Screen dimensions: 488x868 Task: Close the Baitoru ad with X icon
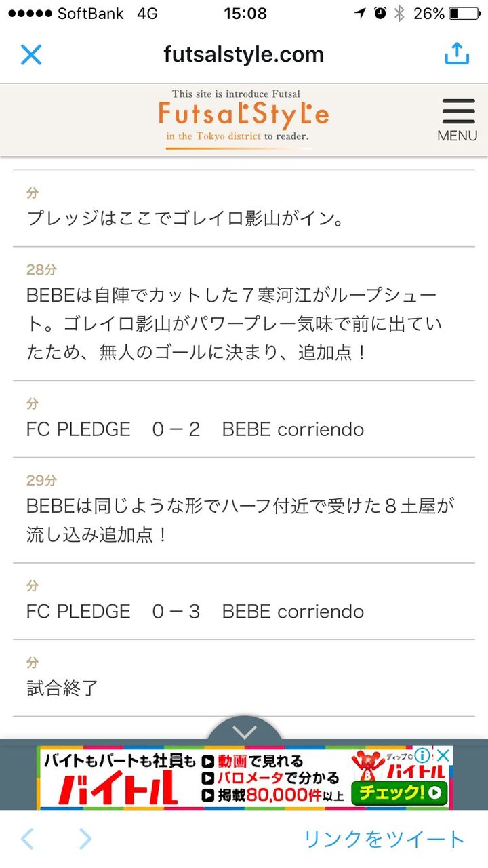[x=443, y=755]
